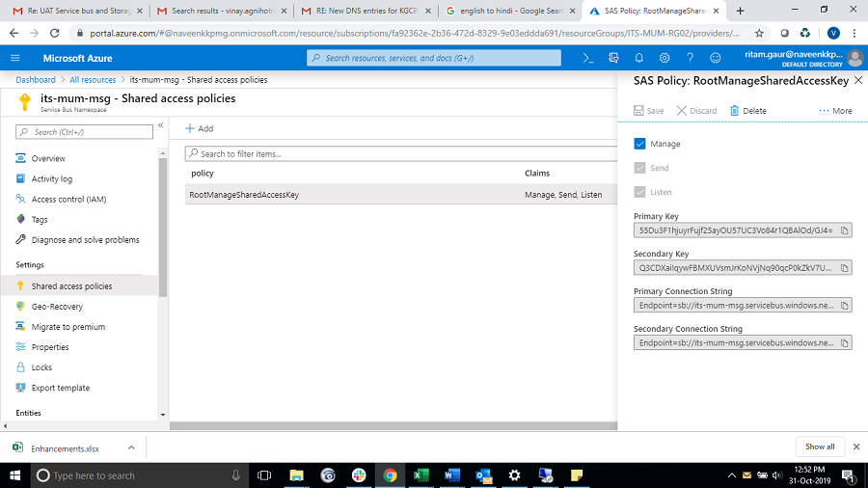Open portal settings gear in Azure header
Viewport: 868px width, 488px height.
665,58
